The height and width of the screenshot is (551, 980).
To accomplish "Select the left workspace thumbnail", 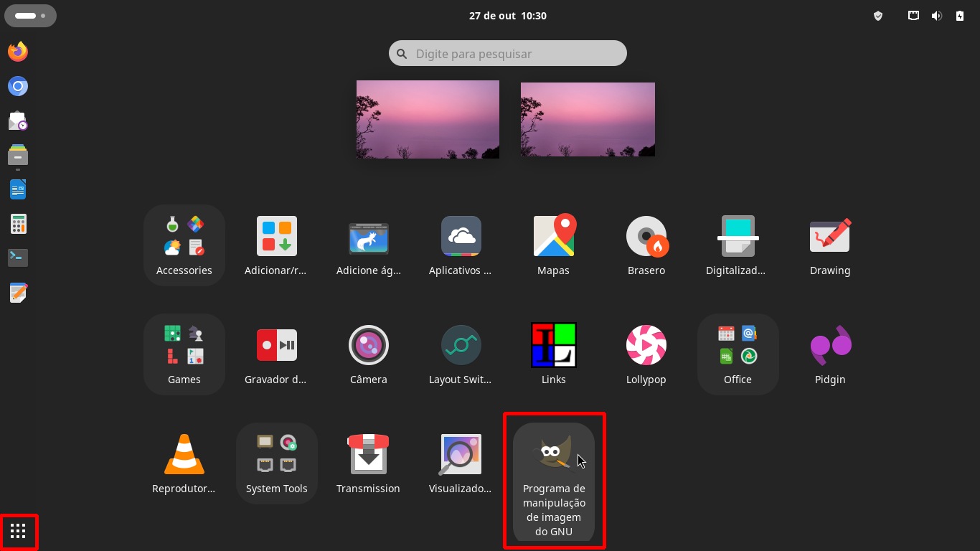I will [428, 119].
